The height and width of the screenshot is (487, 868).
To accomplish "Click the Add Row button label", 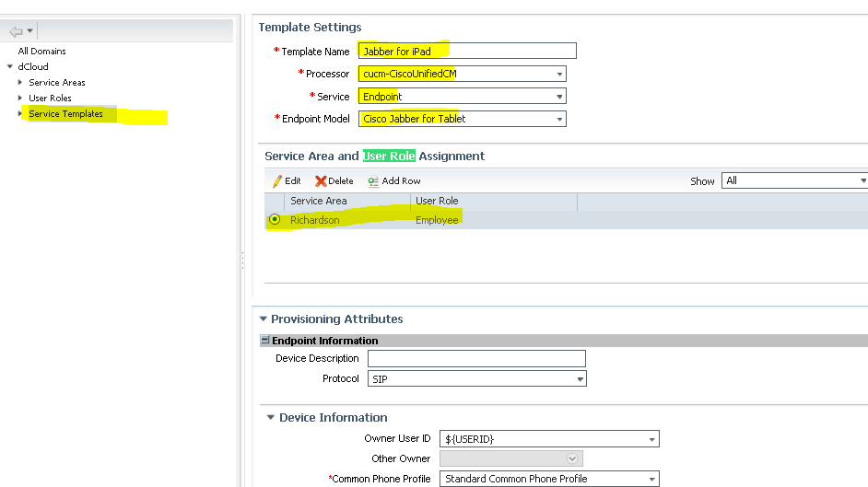I will coord(402,180).
